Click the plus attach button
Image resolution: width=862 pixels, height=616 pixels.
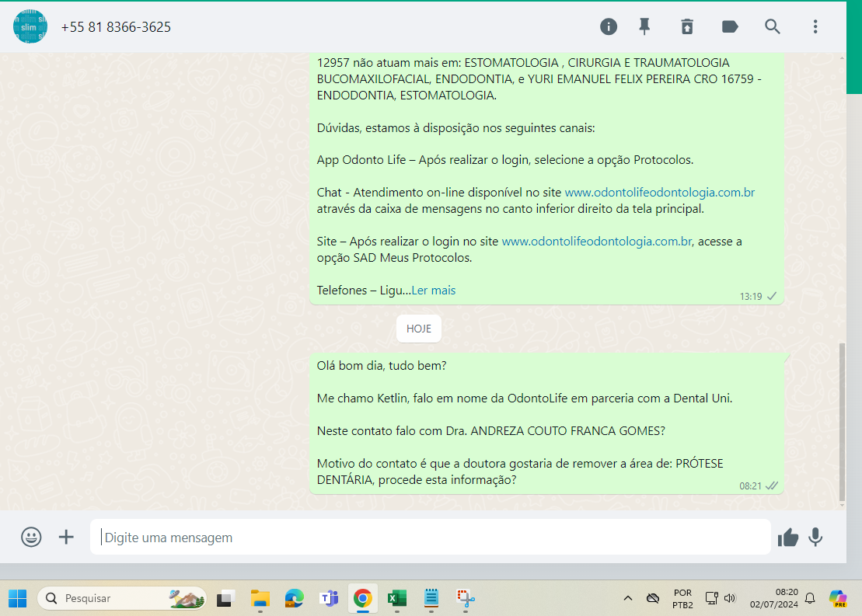point(66,537)
